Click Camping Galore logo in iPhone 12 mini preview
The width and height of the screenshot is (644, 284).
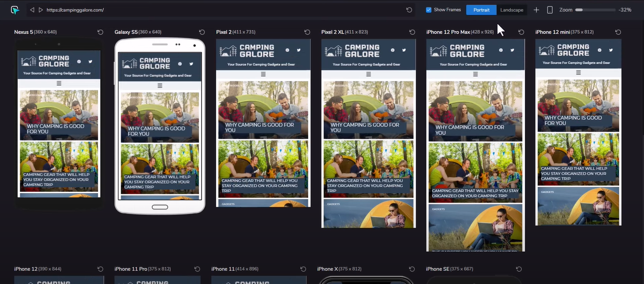[564, 50]
